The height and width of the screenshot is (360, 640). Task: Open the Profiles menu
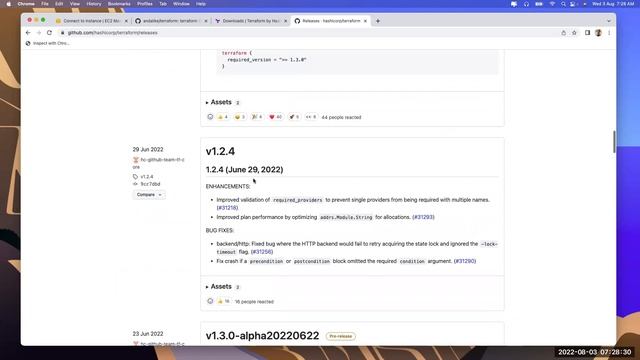point(144,4)
